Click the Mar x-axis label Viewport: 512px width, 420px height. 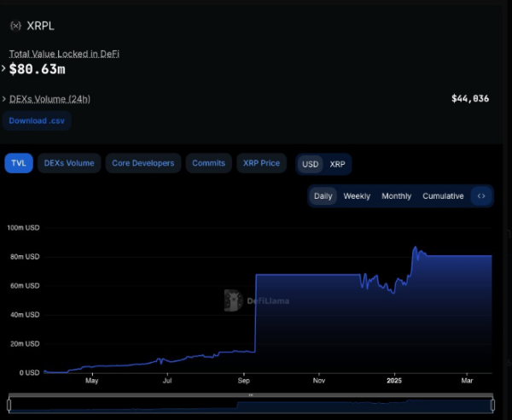[467, 381]
